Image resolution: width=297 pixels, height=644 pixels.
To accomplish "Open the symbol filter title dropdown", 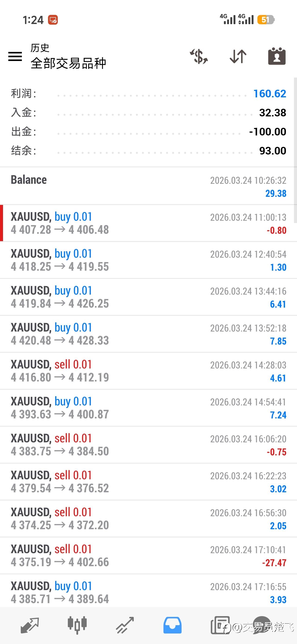I will tap(68, 63).
